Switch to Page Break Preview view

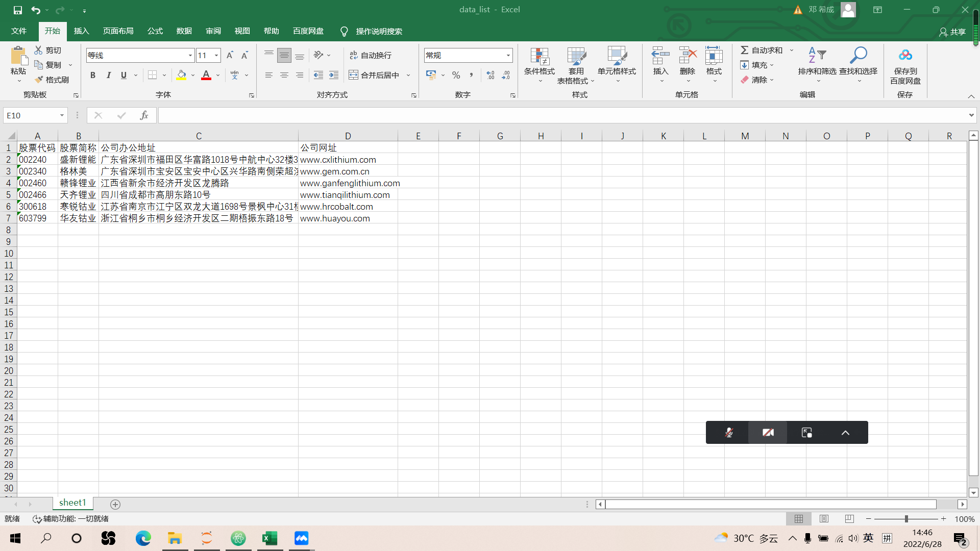(849, 519)
